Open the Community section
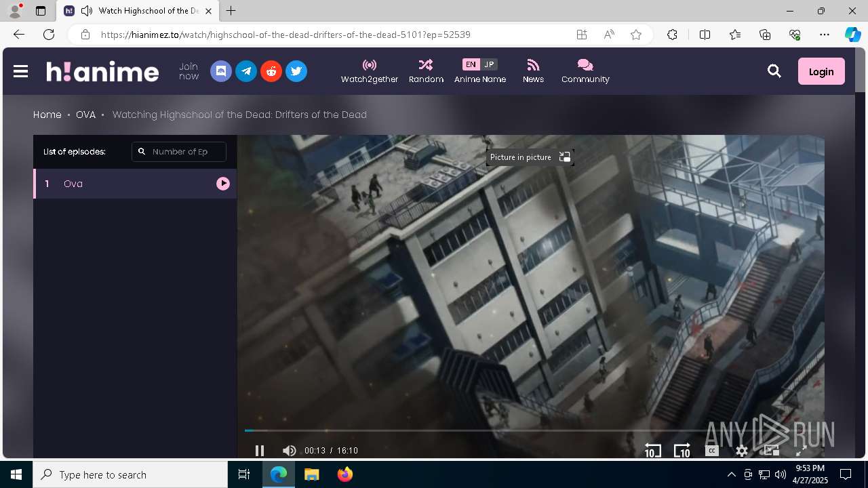This screenshot has height=488, width=868. [585, 71]
